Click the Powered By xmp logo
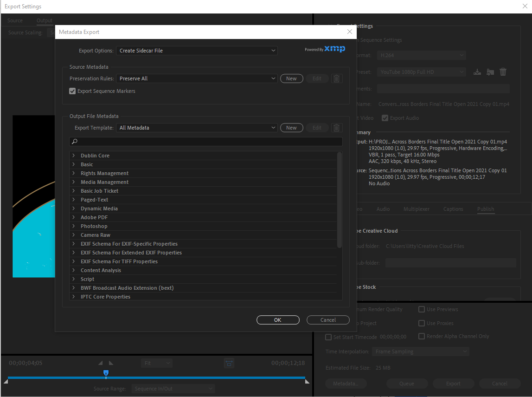The width and height of the screenshot is (532, 397). coord(325,49)
